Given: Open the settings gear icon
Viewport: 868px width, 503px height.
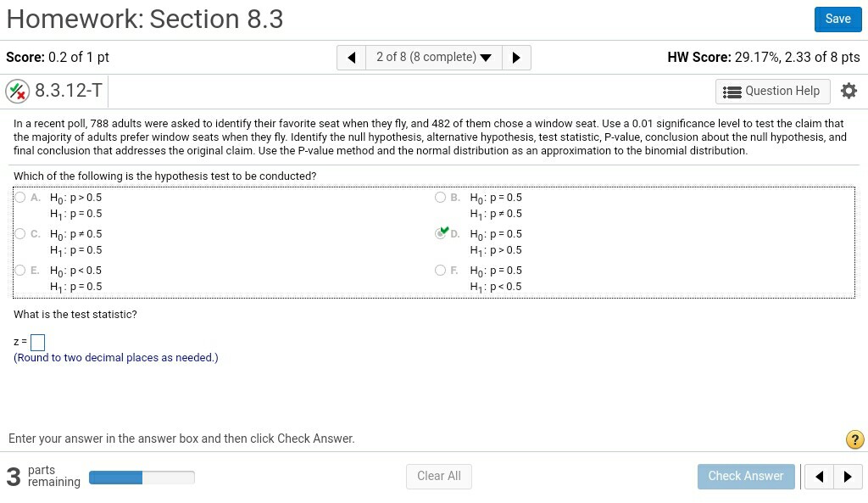Looking at the screenshot, I should (849, 91).
